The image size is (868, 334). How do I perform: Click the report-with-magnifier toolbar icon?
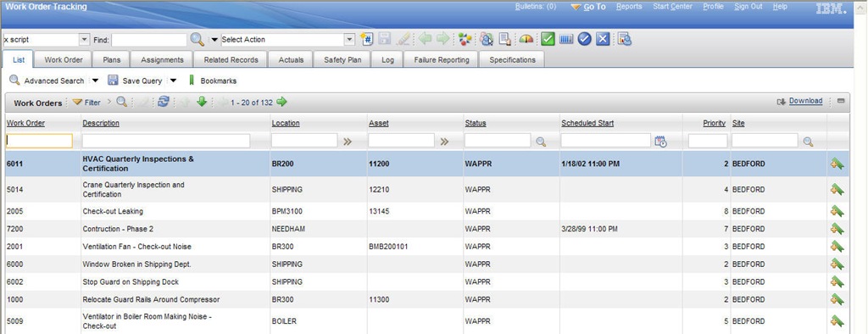625,39
